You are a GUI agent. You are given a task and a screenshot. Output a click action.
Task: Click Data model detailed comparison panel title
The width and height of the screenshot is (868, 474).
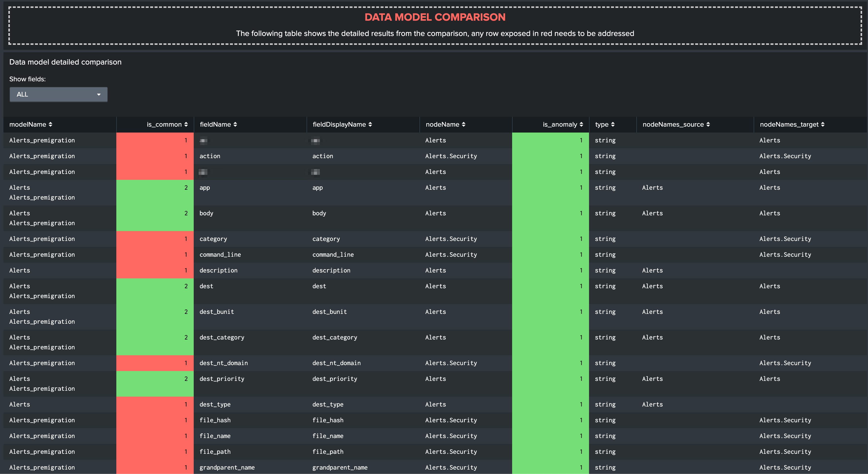coord(65,62)
